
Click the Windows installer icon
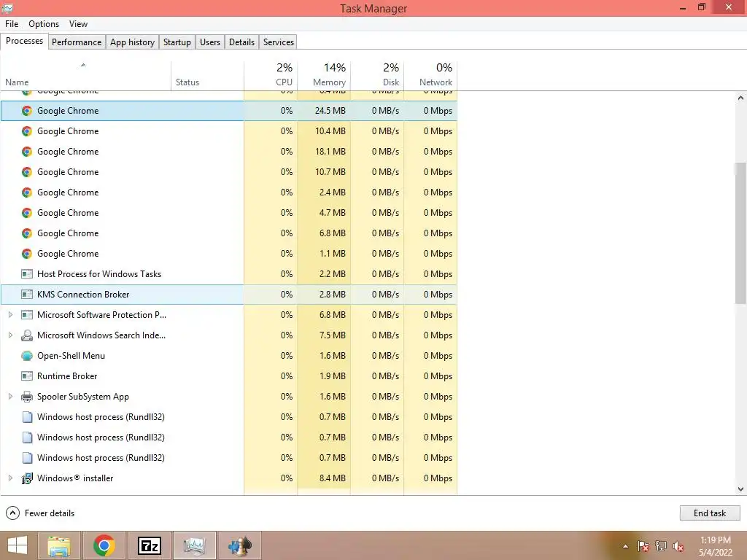click(27, 478)
